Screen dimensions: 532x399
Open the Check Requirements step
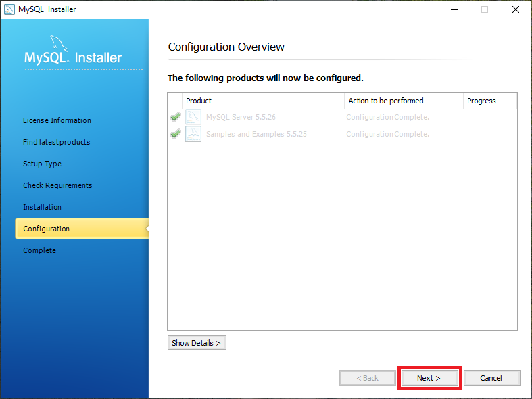click(57, 185)
